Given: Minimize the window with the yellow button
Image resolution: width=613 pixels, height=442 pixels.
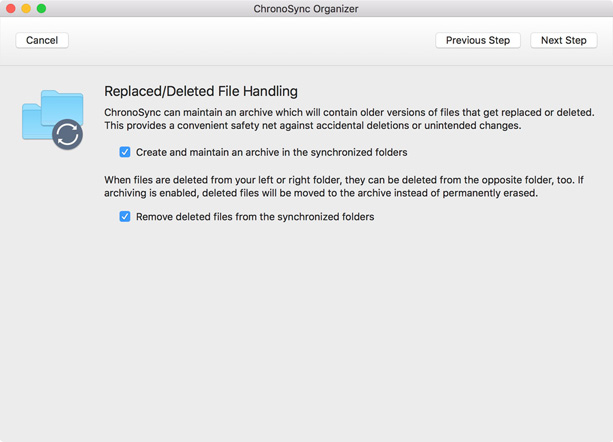Looking at the screenshot, I should click(x=26, y=8).
